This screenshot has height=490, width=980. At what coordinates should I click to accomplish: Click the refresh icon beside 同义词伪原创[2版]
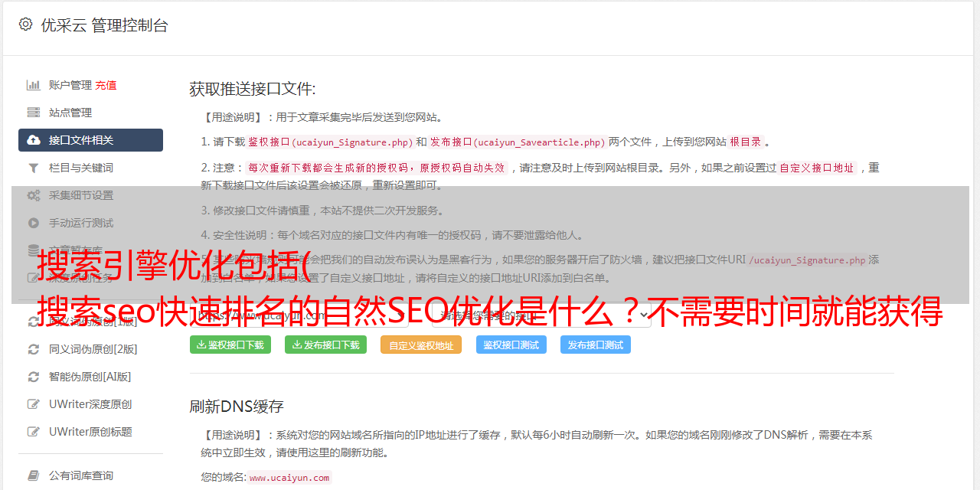[x=34, y=349]
